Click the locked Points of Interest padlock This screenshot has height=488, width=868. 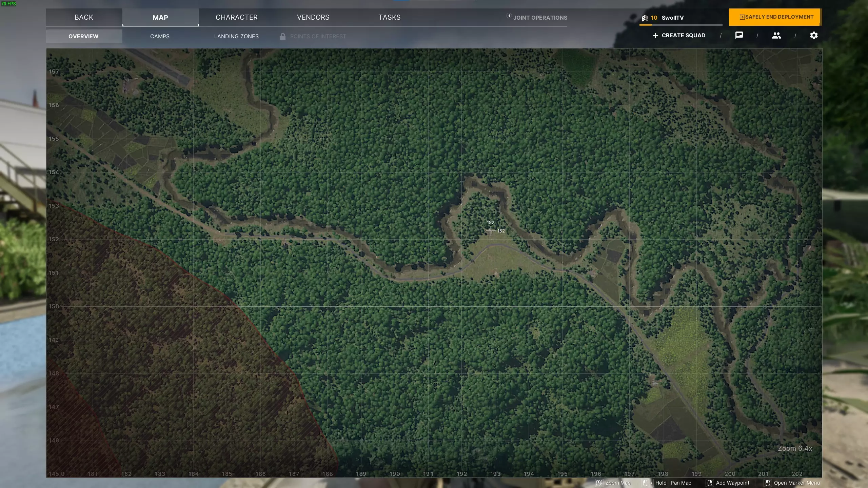(x=282, y=36)
